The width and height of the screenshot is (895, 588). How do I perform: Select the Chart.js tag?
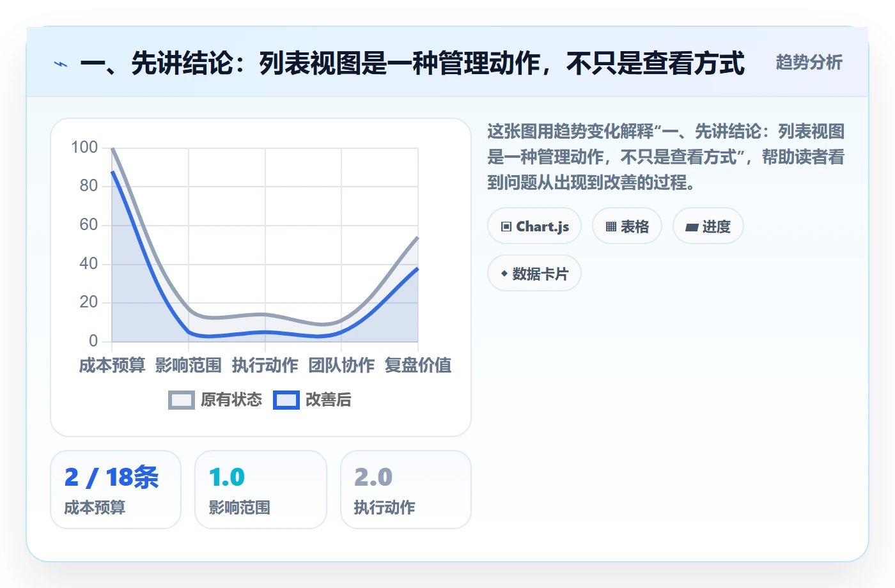(x=534, y=226)
